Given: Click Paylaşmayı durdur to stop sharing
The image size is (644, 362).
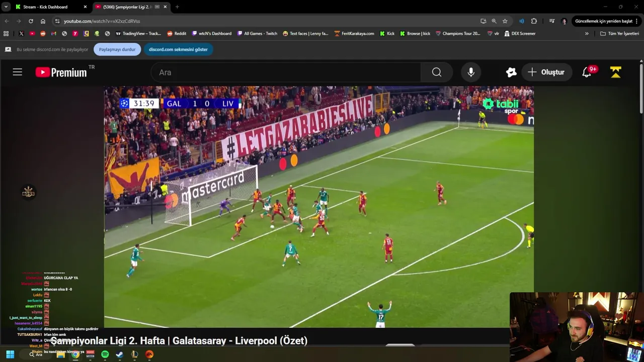Looking at the screenshot, I should [x=117, y=49].
